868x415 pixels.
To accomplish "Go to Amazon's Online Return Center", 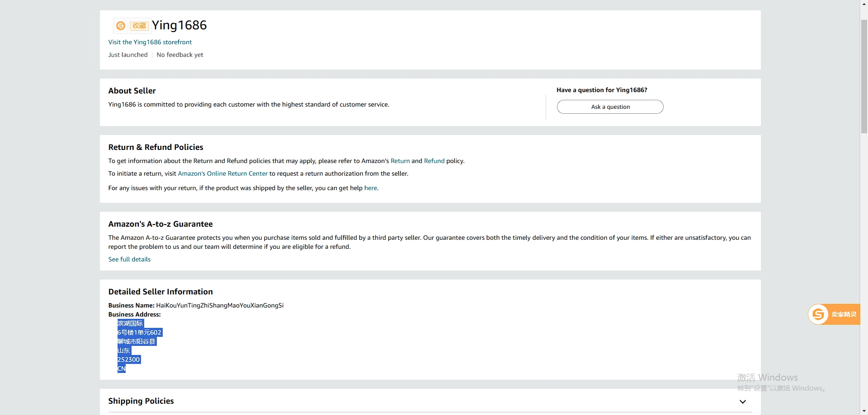I will (223, 173).
